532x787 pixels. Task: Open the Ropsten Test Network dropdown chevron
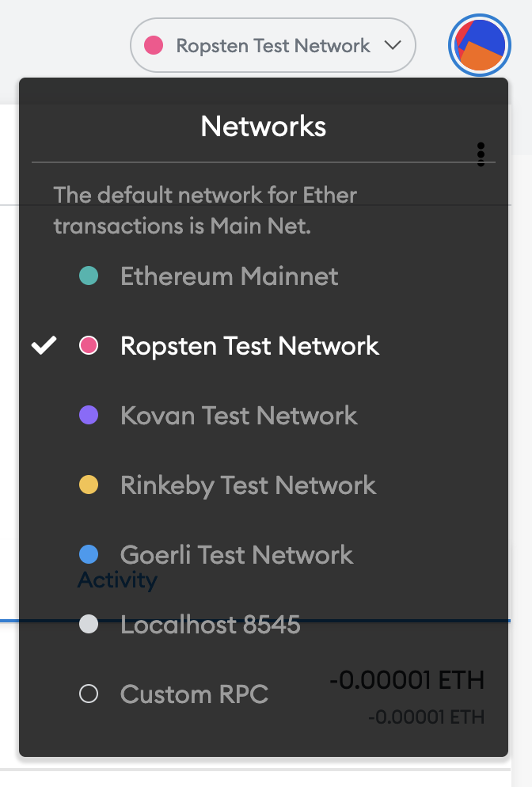pos(393,45)
